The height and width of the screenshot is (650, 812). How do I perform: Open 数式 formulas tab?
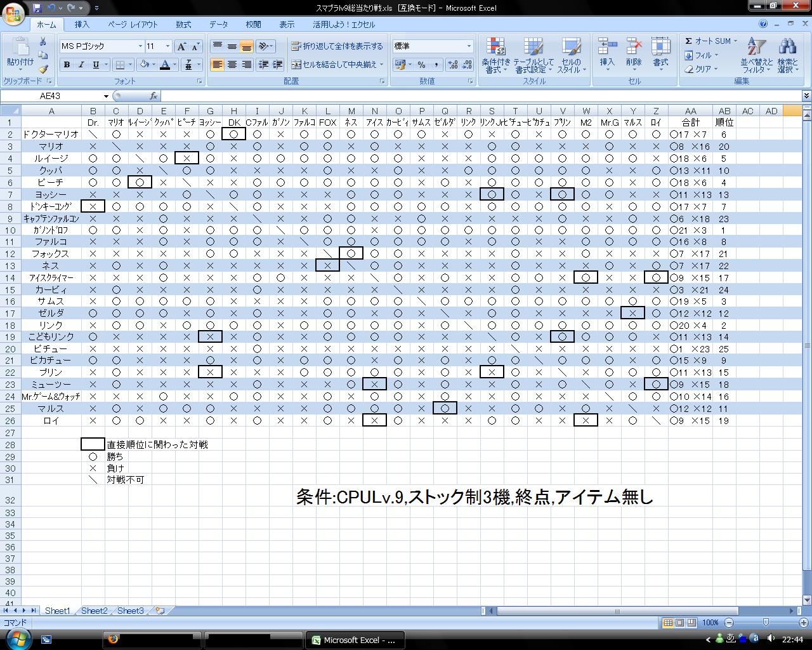[x=183, y=25]
